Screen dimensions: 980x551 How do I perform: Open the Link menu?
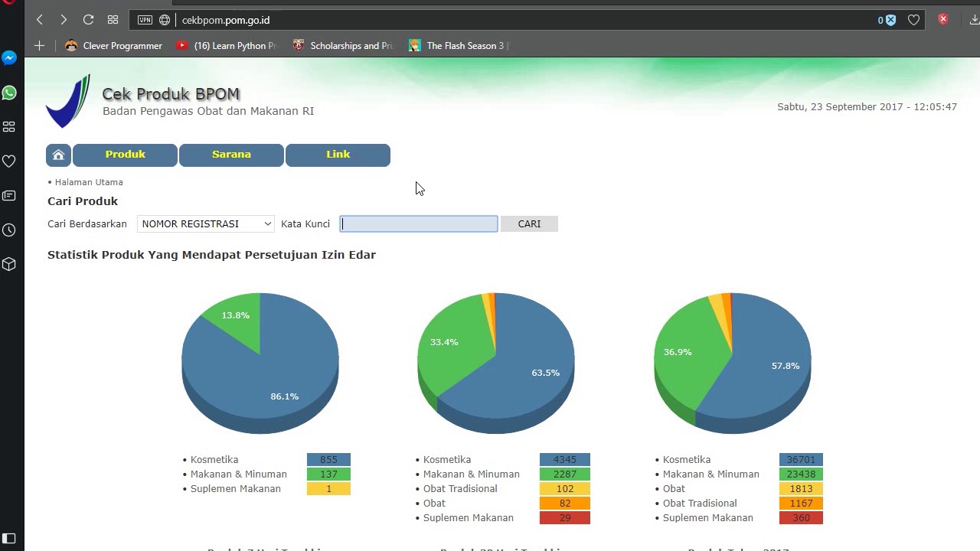click(338, 155)
